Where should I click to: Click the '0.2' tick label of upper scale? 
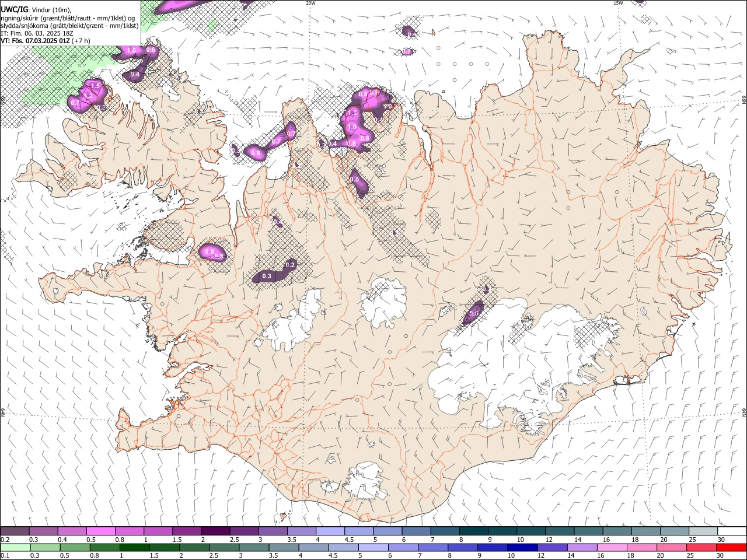[5, 540]
